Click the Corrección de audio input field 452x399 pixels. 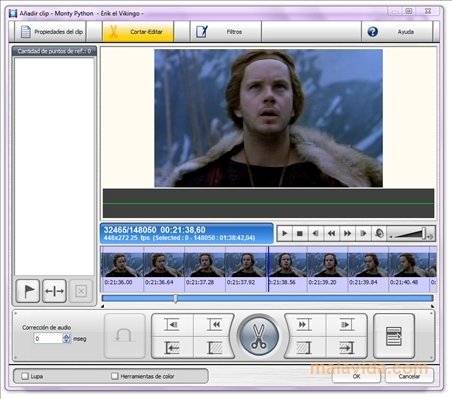pyautogui.click(x=48, y=339)
